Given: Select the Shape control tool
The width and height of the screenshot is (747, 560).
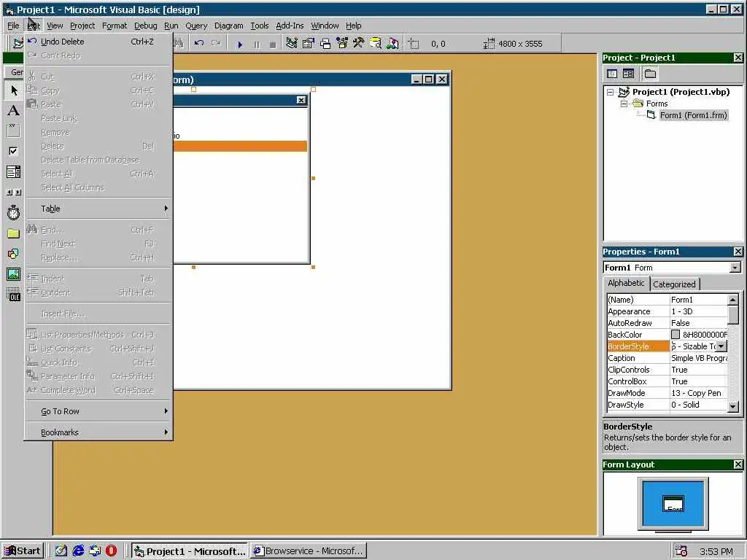Looking at the screenshot, I should [x=13, y=254].
